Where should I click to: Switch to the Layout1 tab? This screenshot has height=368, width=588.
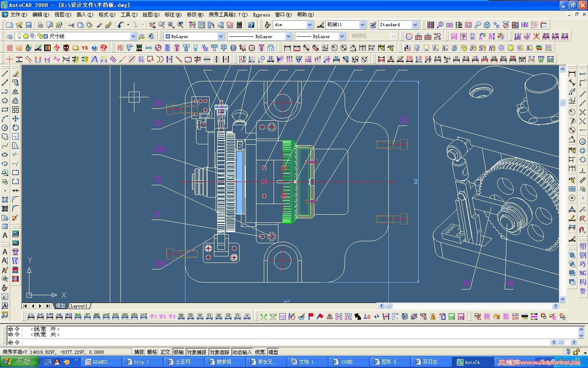click(79, 306)
